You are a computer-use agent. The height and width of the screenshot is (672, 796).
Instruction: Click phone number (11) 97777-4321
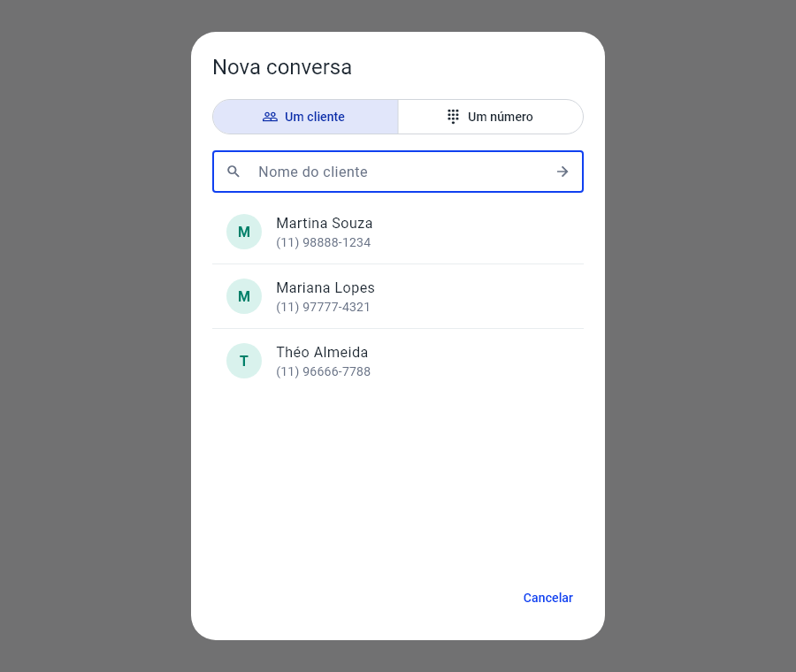pos(324,307)
